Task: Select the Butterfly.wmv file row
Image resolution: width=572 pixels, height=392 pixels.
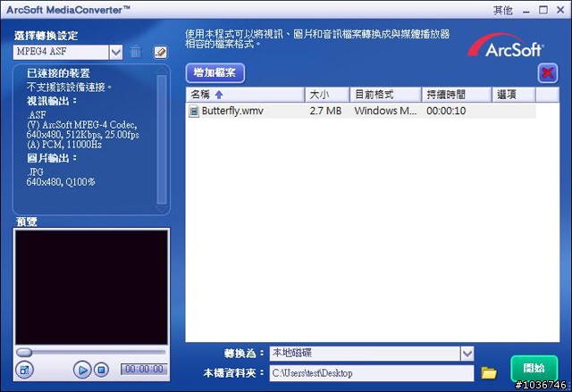Action: [x=361, y=111]
